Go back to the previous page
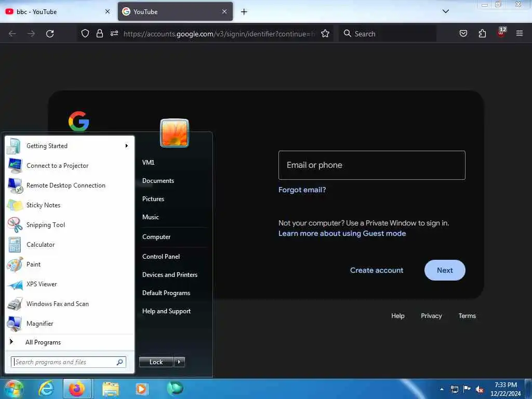 [x=12, y=34]
